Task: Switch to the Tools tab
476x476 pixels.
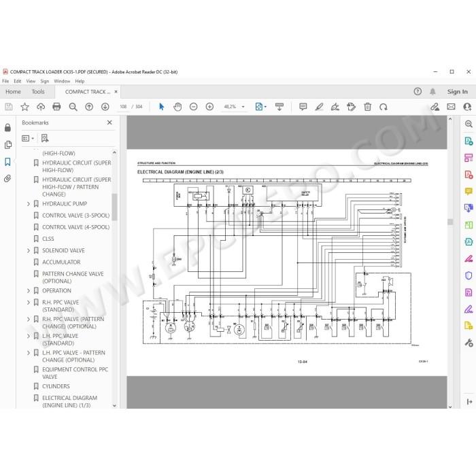Action: point(38,92)
